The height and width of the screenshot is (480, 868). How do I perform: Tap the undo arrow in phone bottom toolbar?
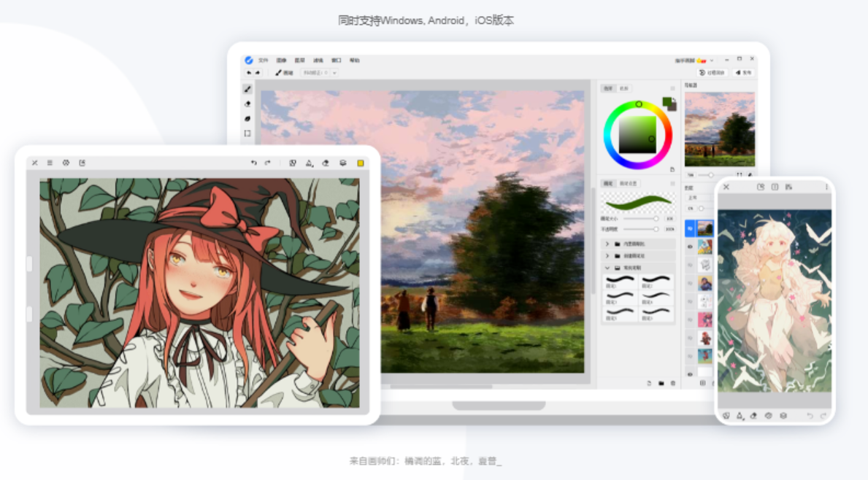810,415
